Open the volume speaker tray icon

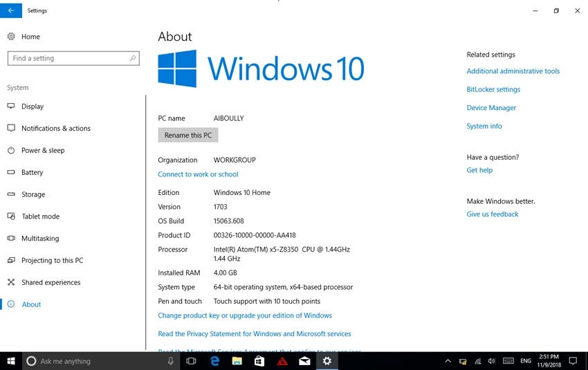492,361
